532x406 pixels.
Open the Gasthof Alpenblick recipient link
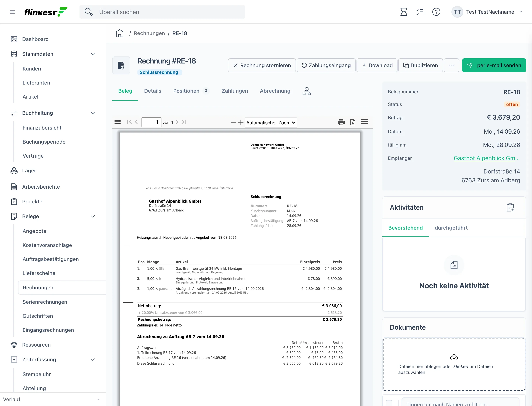pyautogui.click(x=487, y=158)
